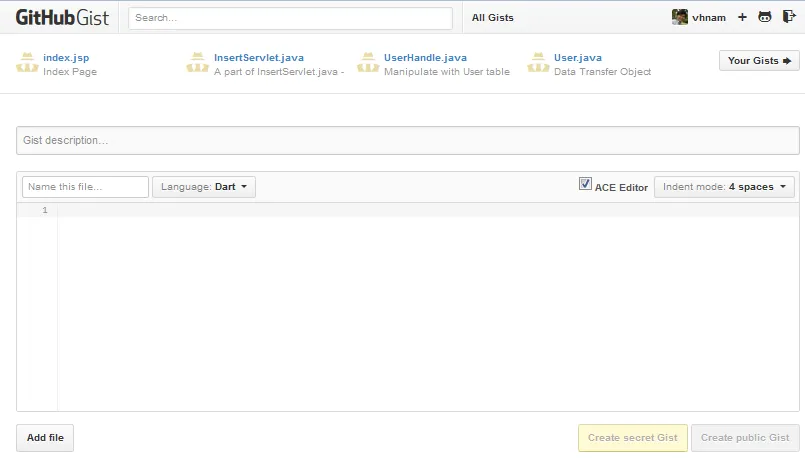Click the Name this file input
The width and height of the screenshot is (805, 458).
(x=85, y=187)
